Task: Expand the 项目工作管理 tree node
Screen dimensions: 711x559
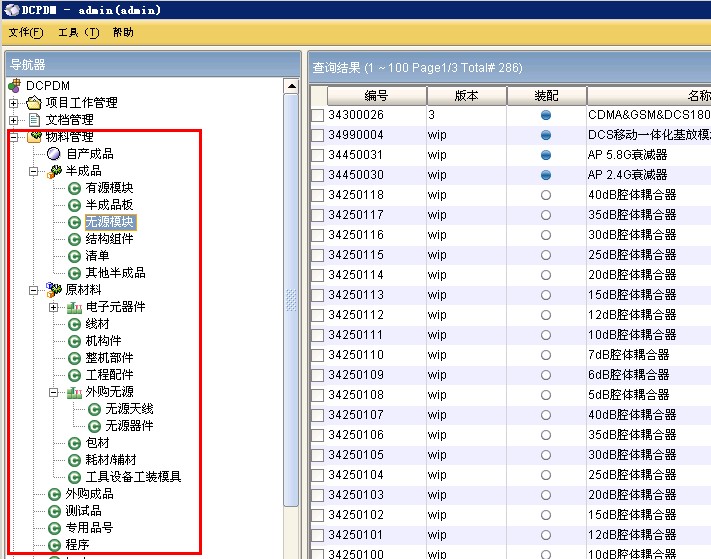Action: [13, 103]
